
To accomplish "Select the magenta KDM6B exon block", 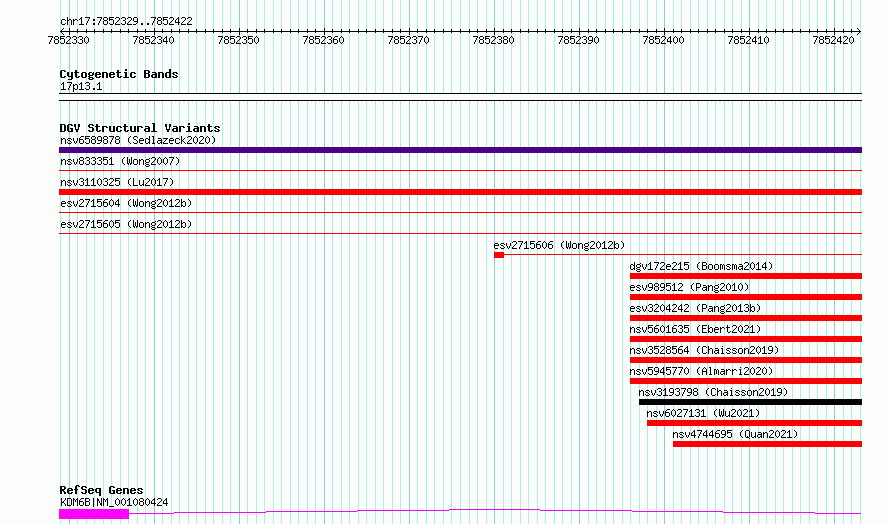I will (x=94, y=514).
